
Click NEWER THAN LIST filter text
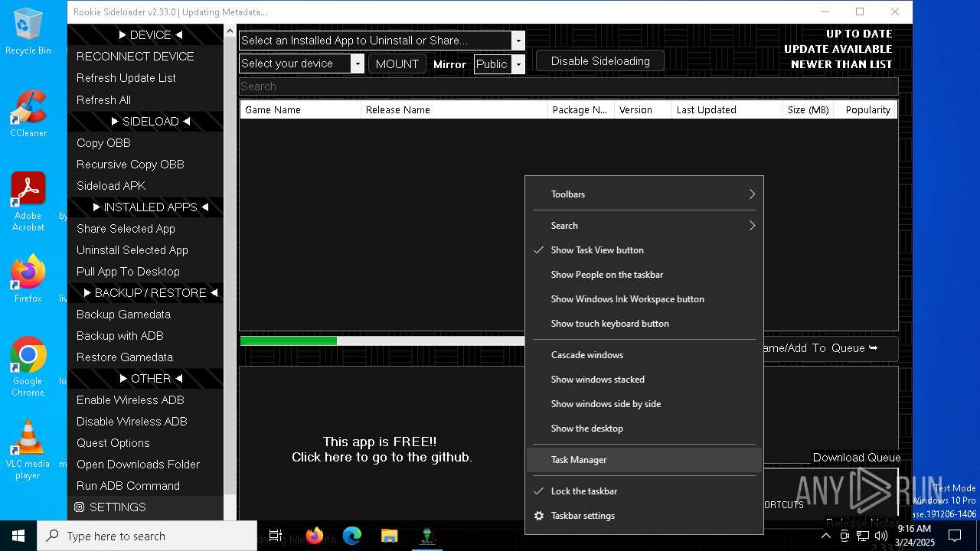point(841,64)
